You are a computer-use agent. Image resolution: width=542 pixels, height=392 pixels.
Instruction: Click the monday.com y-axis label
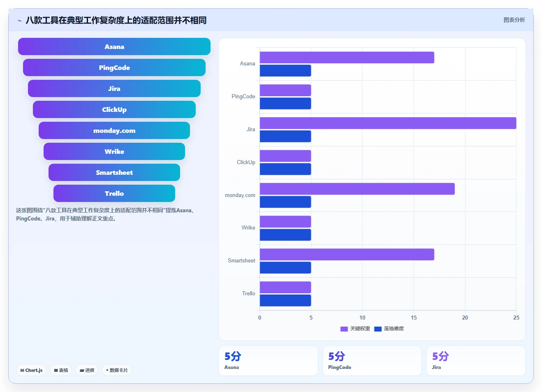[x=240, y=195]
